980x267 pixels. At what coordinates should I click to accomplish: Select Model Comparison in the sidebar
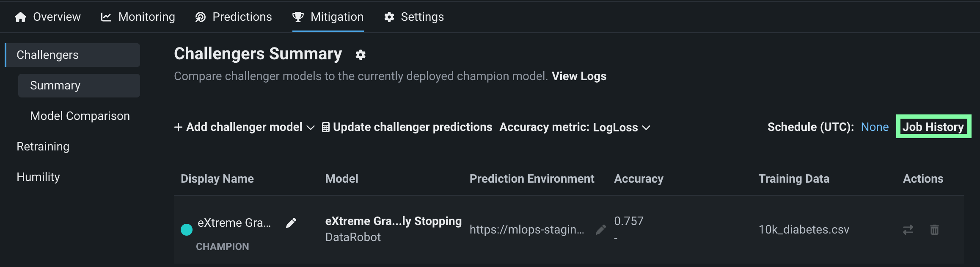click(80, 116)
